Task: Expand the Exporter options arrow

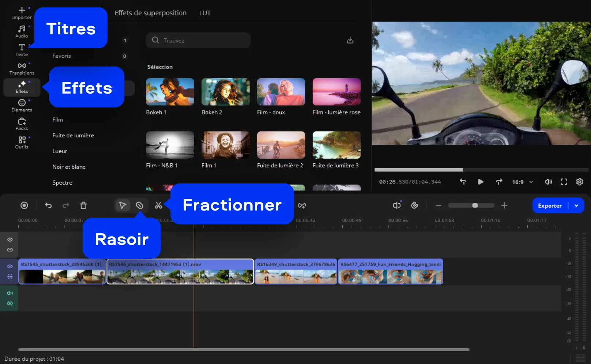Action: point(576,205)
